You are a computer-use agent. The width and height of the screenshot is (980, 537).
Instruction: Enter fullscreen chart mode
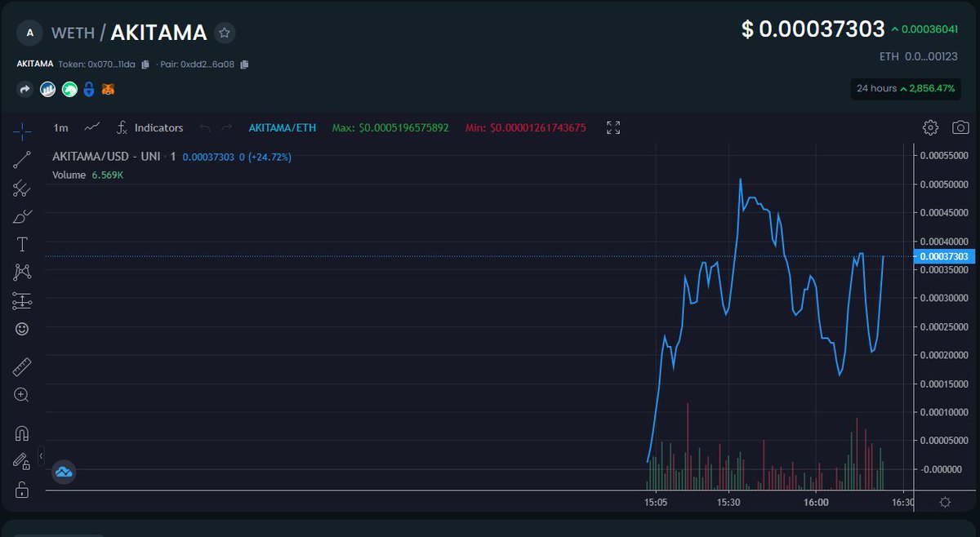click(613, 127)
